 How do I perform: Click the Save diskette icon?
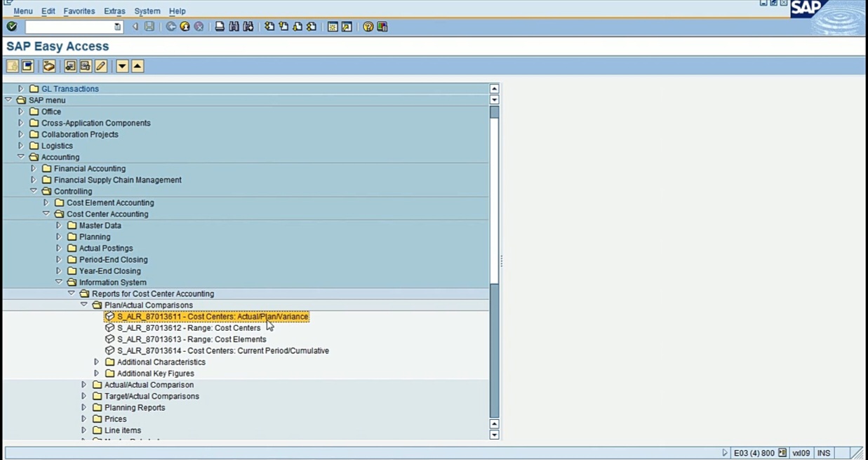149,27
